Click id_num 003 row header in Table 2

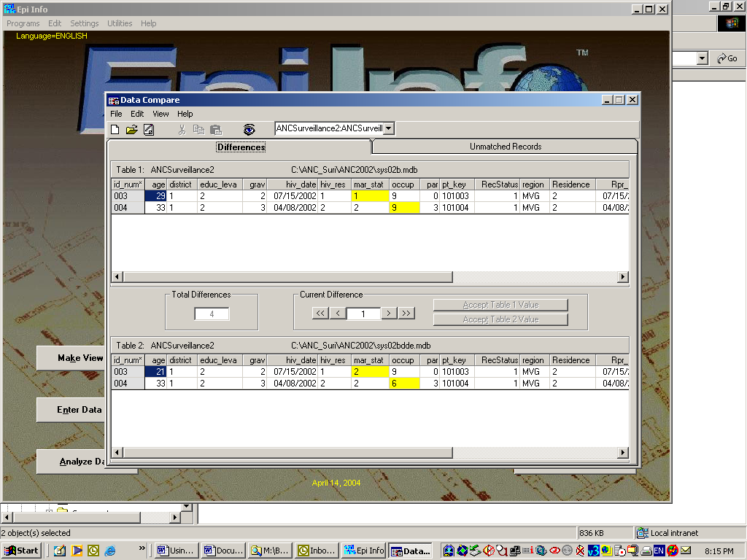click(x=128, y=371)
